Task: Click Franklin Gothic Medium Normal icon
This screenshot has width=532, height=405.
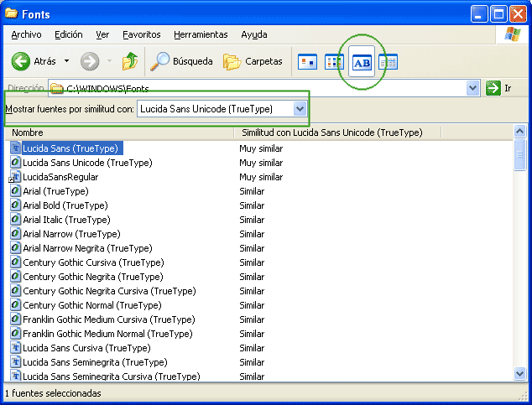Action: coord(16,333)
